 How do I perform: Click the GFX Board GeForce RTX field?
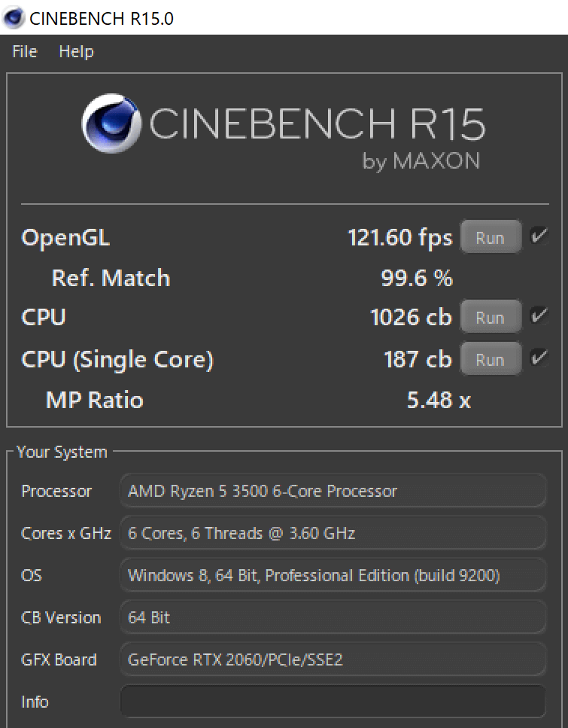tap(333, 660)
